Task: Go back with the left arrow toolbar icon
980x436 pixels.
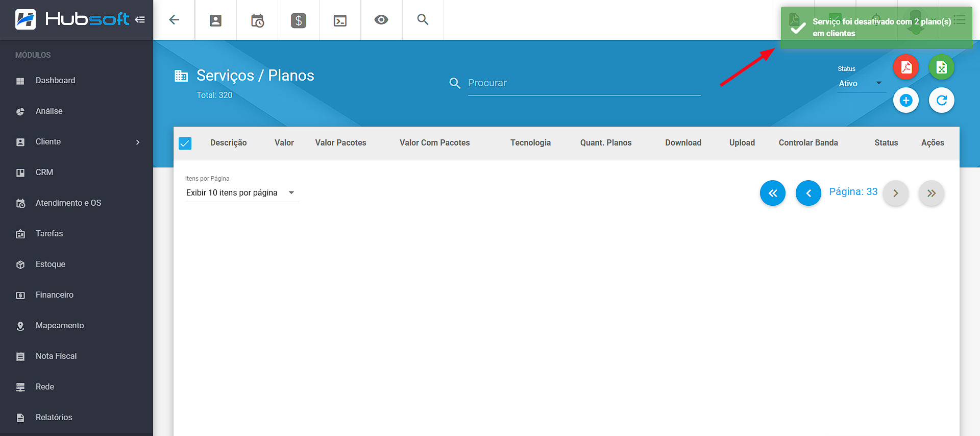Action: tap(174, 20)
